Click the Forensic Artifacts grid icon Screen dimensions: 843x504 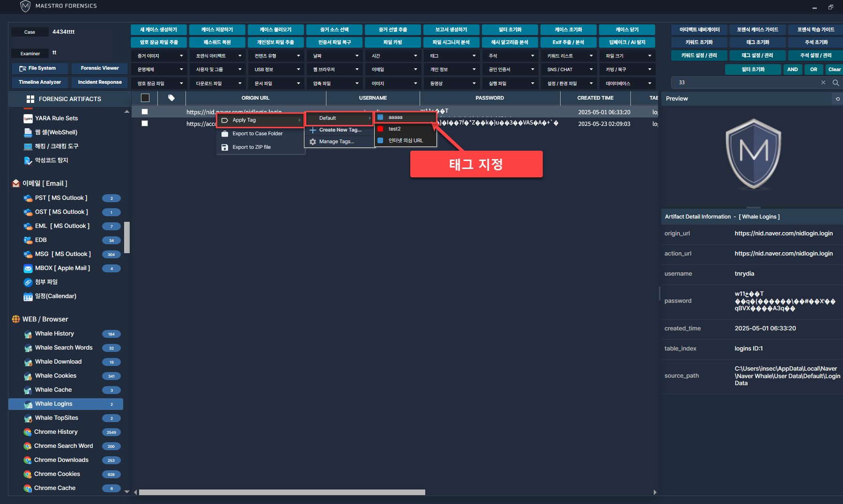(30, 99)
